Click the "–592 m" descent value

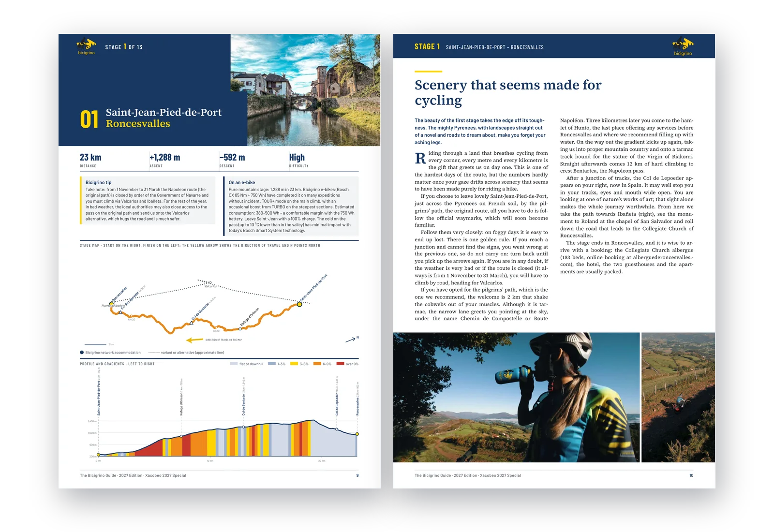[232, 157]
